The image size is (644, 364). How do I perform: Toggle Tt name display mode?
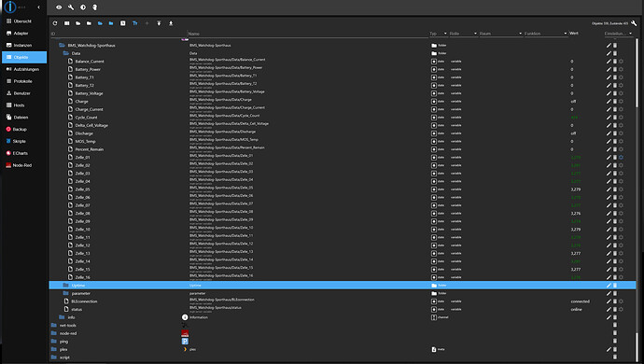tap(134, 23)
